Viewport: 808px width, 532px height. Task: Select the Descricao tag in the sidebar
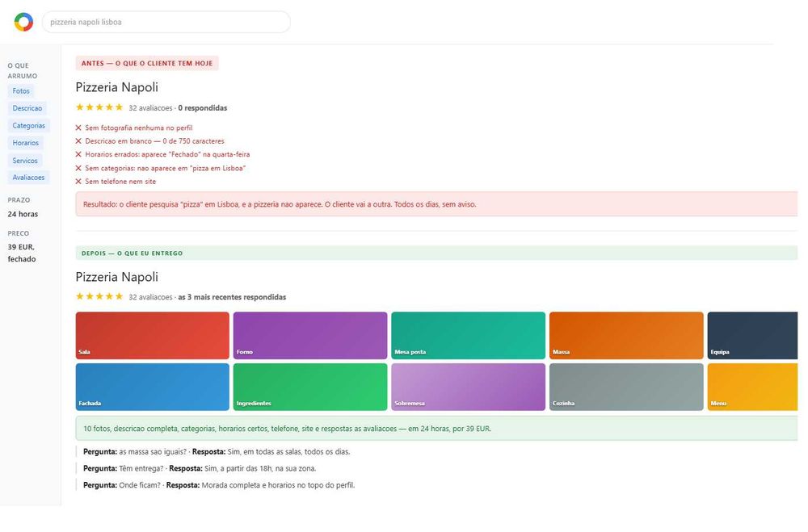(27, 108)
